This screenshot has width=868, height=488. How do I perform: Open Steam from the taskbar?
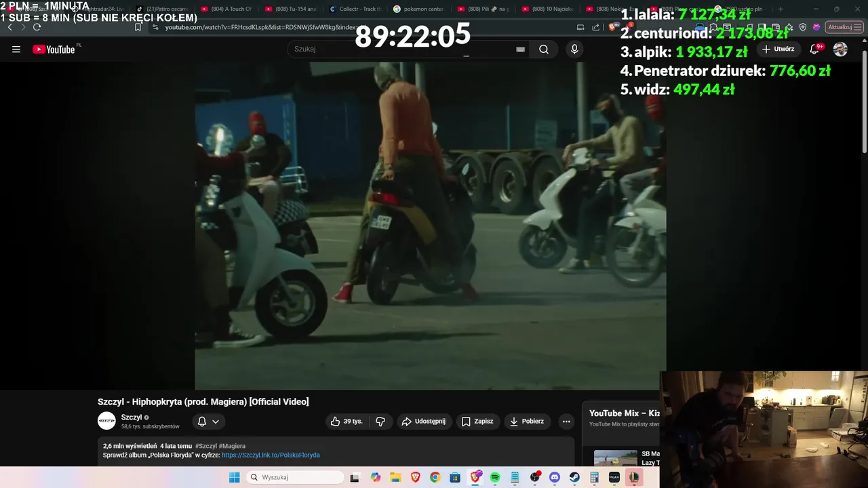pyautogui.click(x=574, y=477)
